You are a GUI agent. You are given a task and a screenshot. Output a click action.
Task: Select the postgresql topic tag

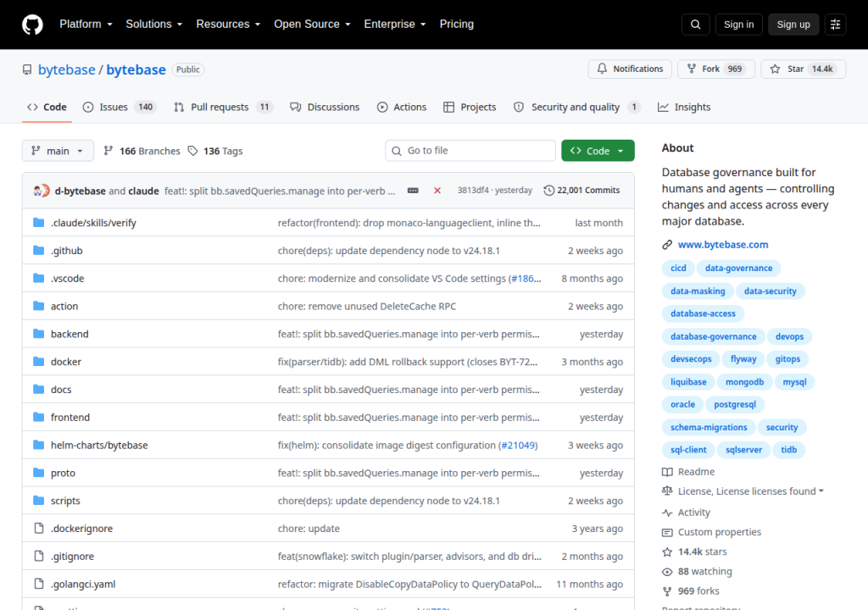[735, 405]
